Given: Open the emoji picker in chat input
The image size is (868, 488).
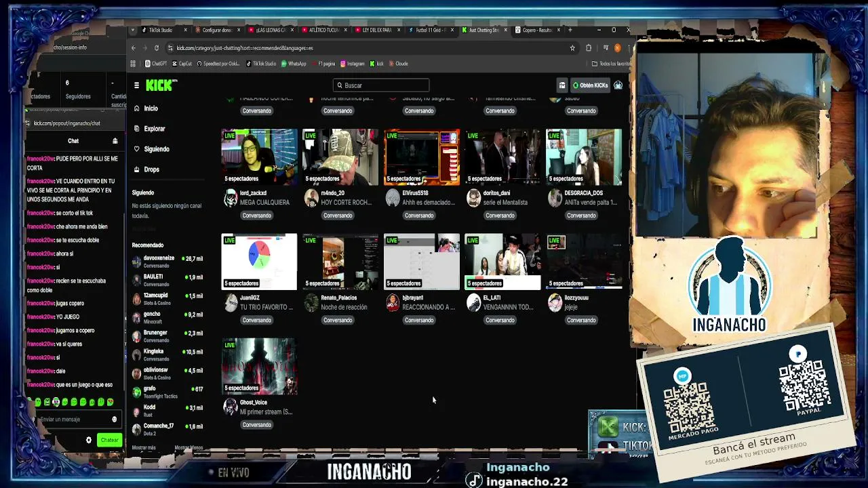Looking at the screenshot, I should [x=114, y=420].
